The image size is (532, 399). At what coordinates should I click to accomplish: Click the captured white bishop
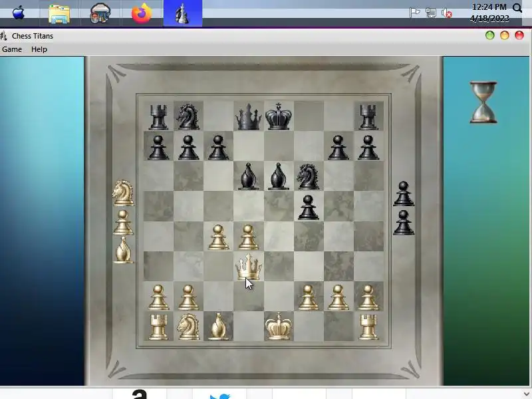(x=123, y=249)
